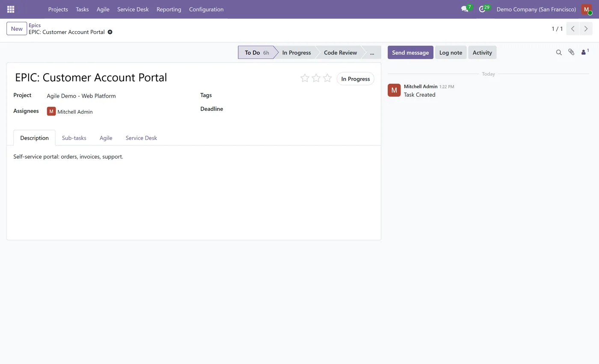The height and width of the screenshot is (364, 599).
Task: Open Demo Company switcher
Action: click(x=536, y=9)
